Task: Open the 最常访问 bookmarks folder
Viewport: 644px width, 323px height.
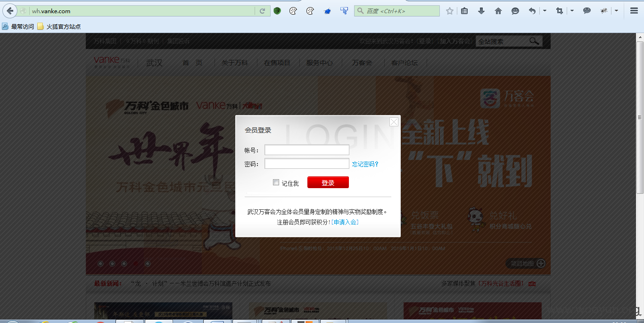Action: [x=18, y=26]
